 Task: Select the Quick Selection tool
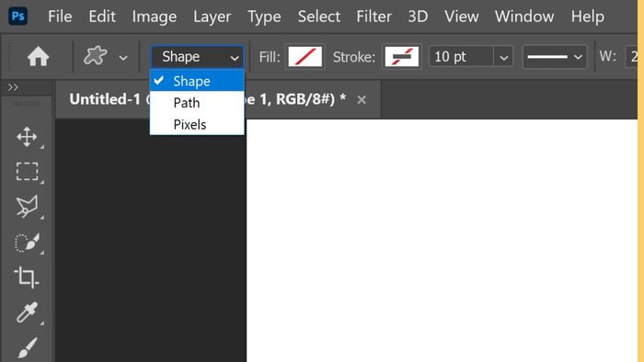coord(27,243)
